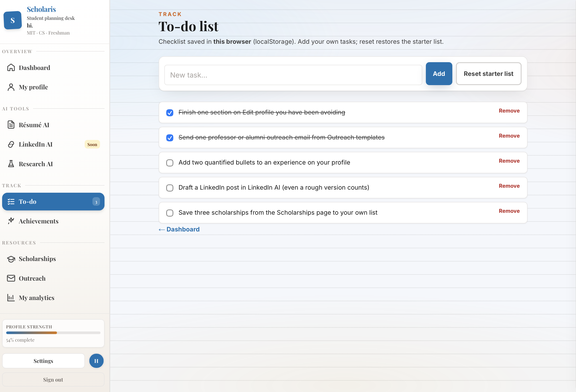Image resolution: width=576 pixels, height=392 pixels.
Task: Uncheck the Finish one section task checkbox
Action: [x=170, y=113]
